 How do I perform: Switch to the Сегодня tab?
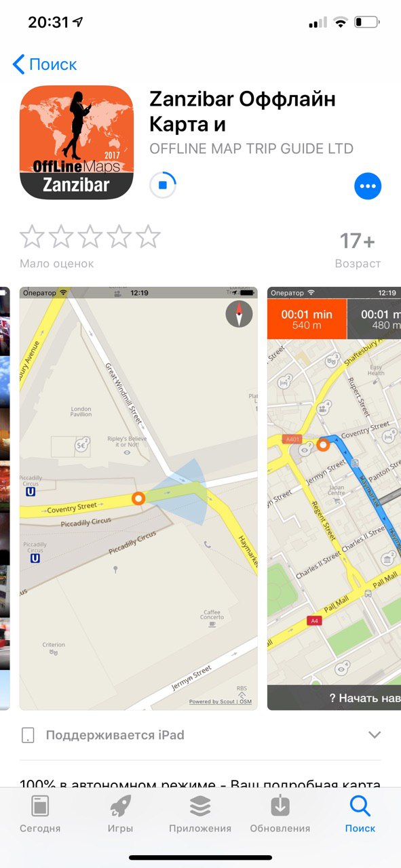[39, 814]
